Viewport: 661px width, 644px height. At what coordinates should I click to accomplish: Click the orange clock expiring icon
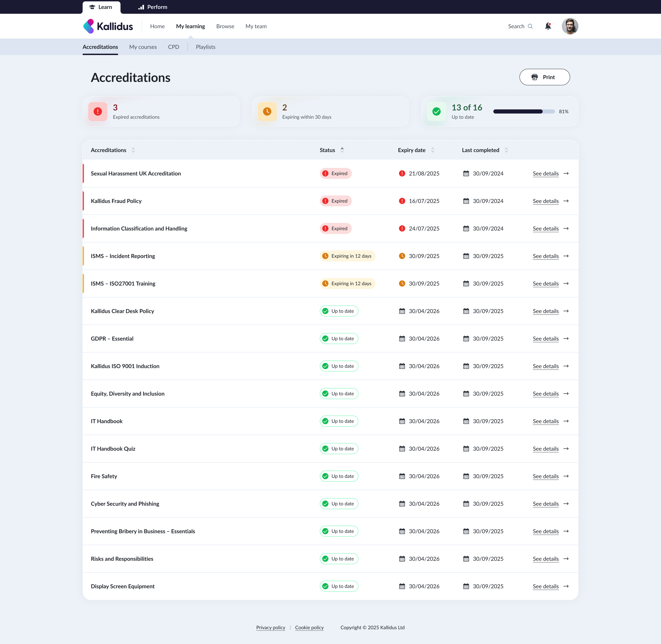coord(267,111)
